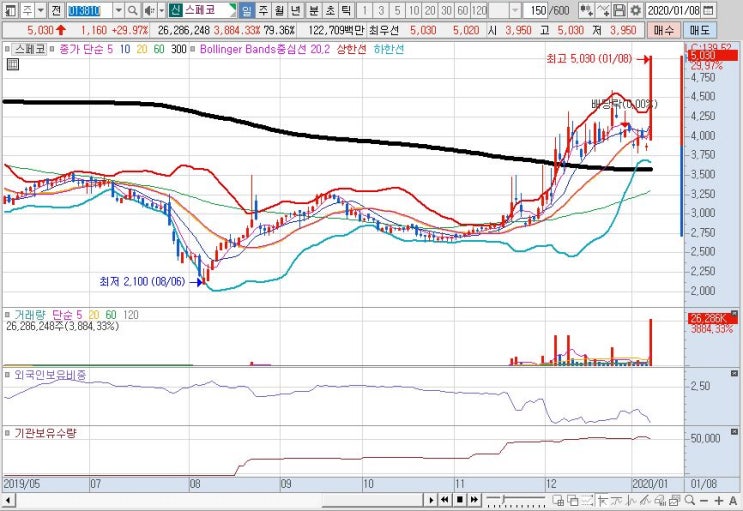Click the zoom magnifier in bottom toolbar
743x511 pixels.
tap(690, 500)
